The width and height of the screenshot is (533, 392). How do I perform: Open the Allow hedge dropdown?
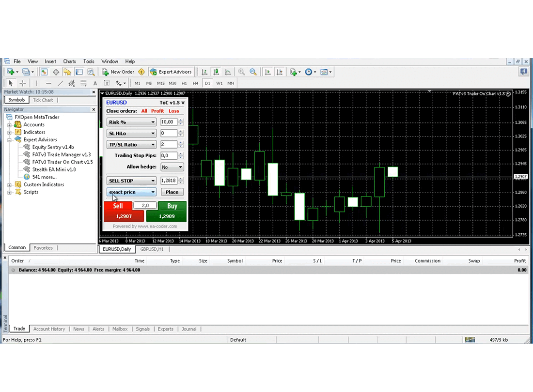[172, 167]
